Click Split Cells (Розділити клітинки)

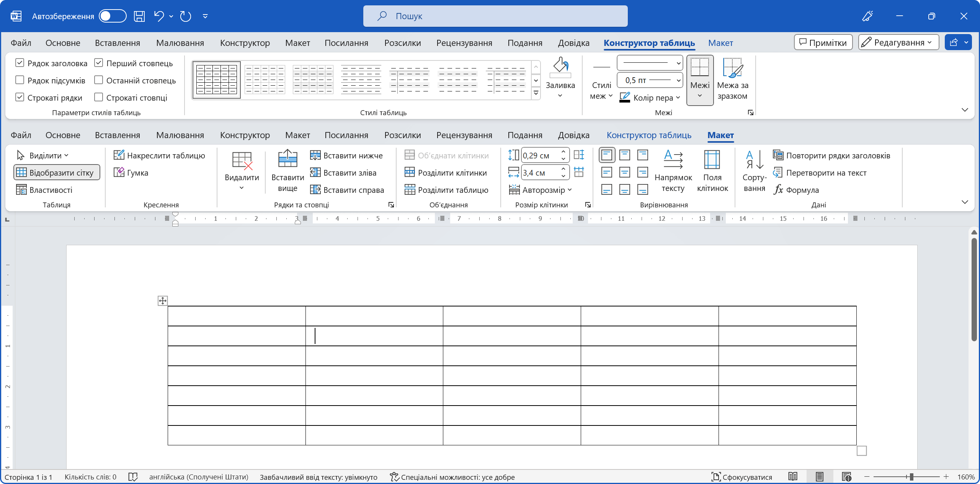coord(446,173)
